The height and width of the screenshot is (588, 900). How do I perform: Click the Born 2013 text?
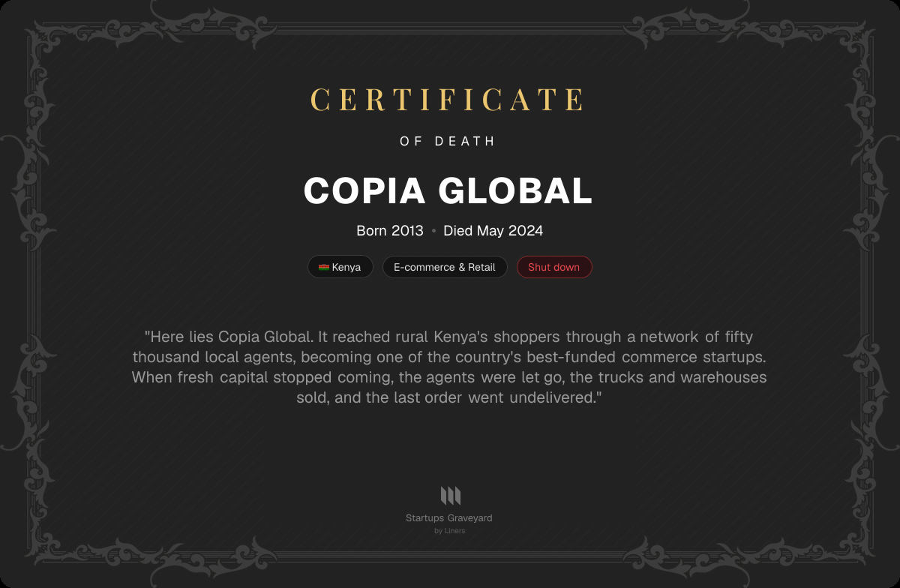point(390,231)
